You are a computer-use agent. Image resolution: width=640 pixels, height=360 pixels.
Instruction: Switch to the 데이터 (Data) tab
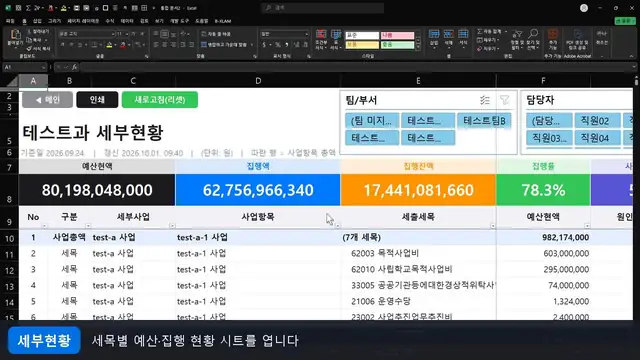[127, 21]
